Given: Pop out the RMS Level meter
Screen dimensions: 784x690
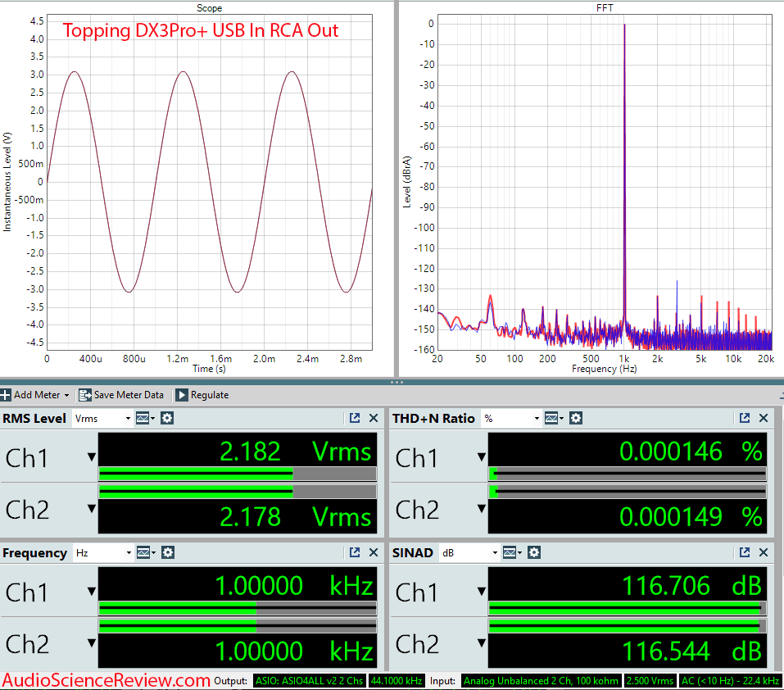Looking at the screenshot, I should coord(355,419).
